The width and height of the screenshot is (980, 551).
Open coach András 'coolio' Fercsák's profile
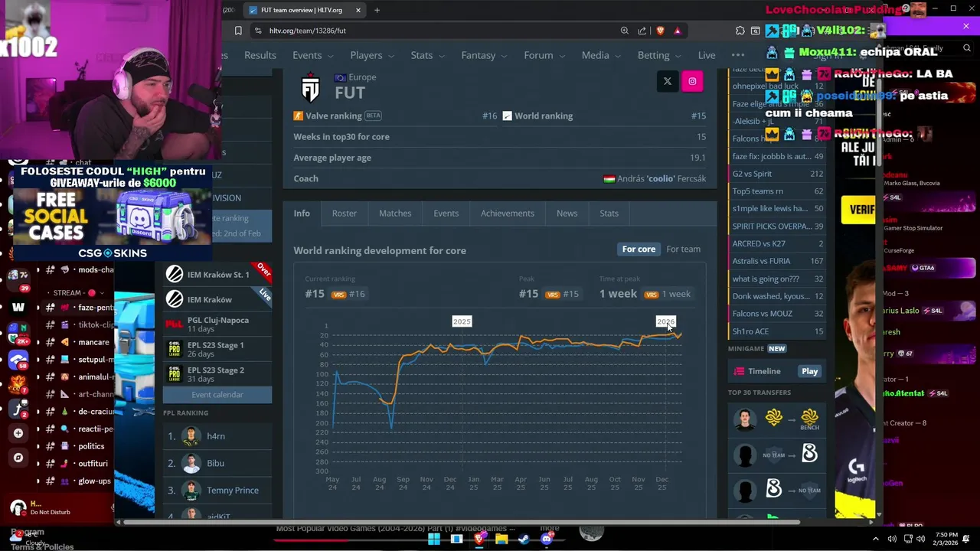pyautogui.click(x=661, y=178)
